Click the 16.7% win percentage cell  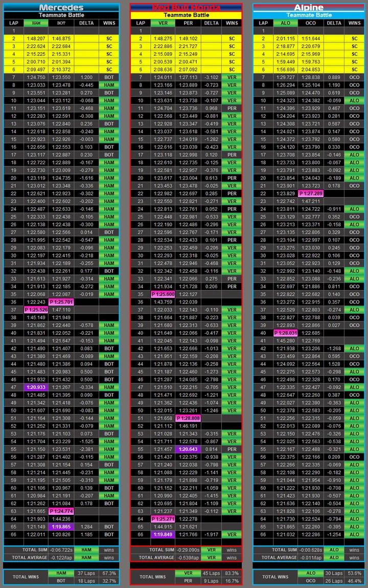tap(232, 581)
